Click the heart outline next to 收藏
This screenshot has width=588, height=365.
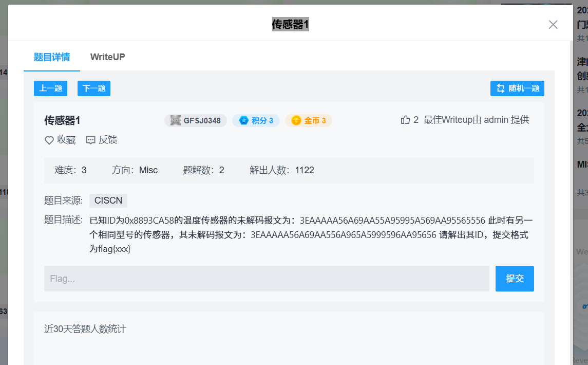click(x=49, y=139)
